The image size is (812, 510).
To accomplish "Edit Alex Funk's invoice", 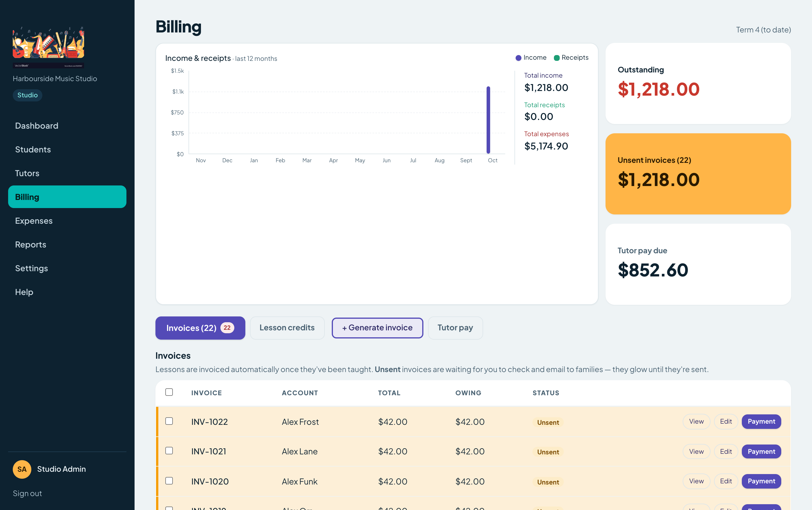I will click(726, 481).
